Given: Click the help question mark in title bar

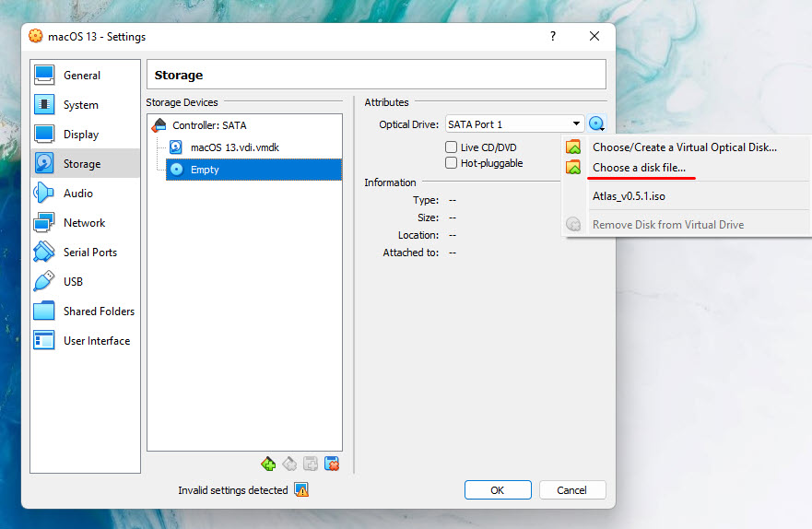Looking at the screenshot, I should (x=553, y=36).
